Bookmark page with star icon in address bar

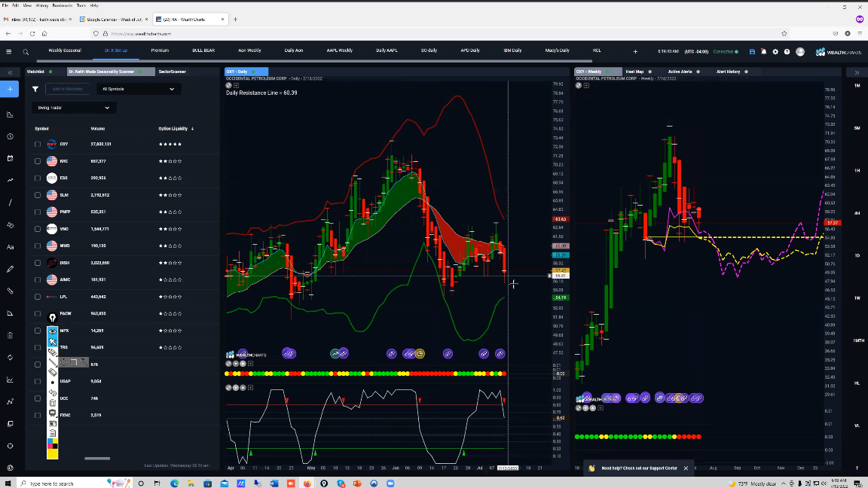784,34
